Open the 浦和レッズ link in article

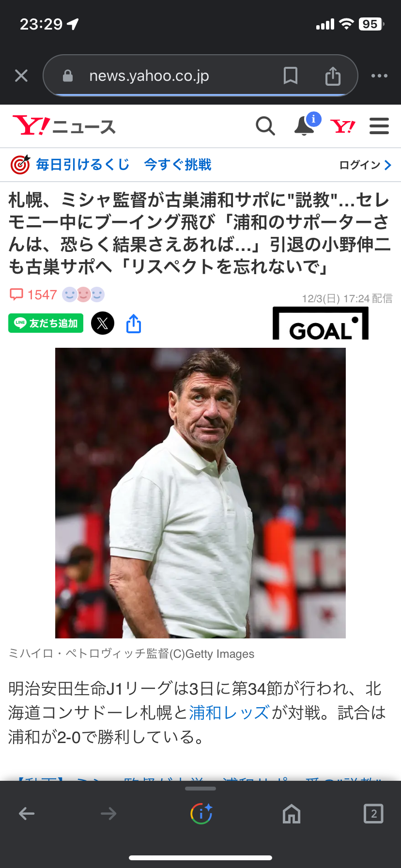[229, 713]
